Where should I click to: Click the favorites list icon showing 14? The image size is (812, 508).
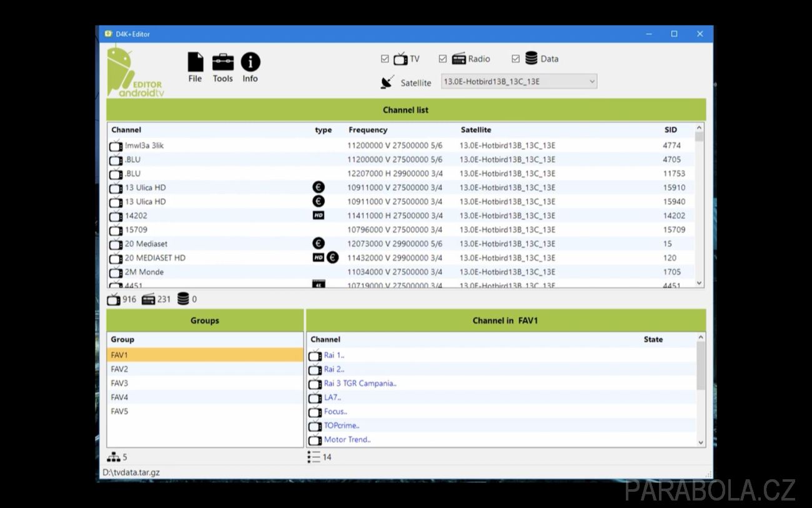coord(314,457)
